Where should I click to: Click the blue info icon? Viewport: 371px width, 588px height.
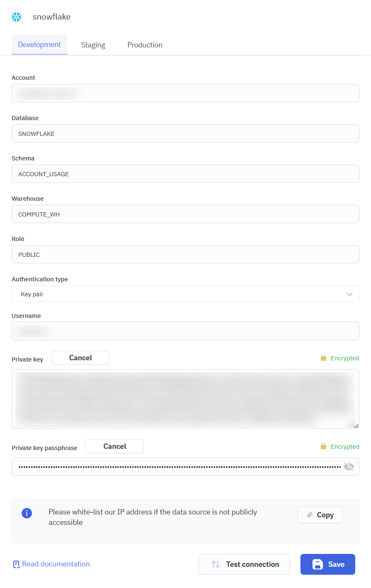click(27, 513)
